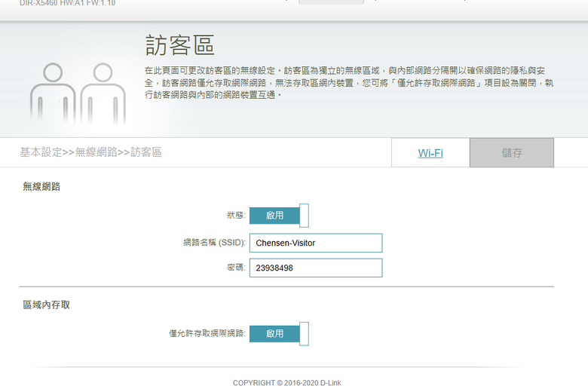Click the COPYRIGHT 2016-2020 D-Link footer text
Viewport: 588px width, 392px height.
tap(287, 383)
